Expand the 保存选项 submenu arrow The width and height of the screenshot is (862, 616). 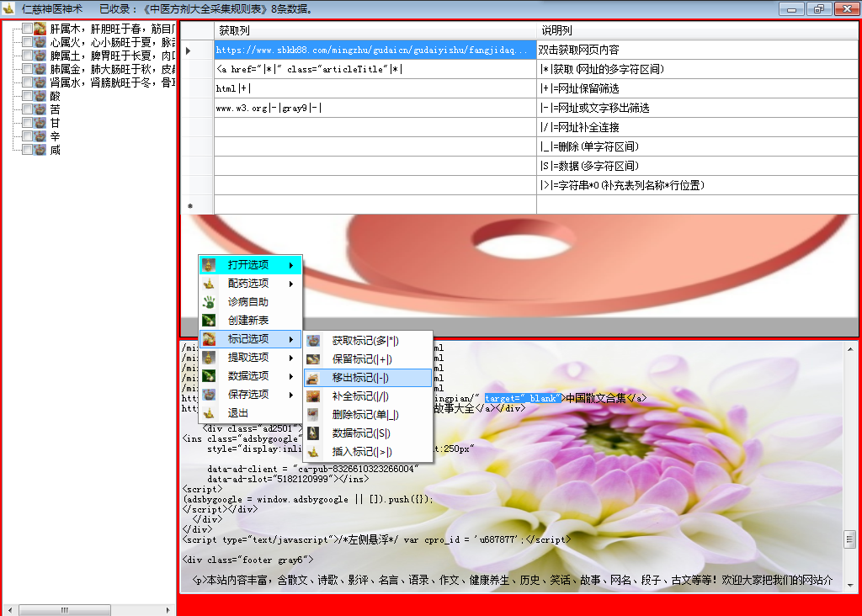291,395
